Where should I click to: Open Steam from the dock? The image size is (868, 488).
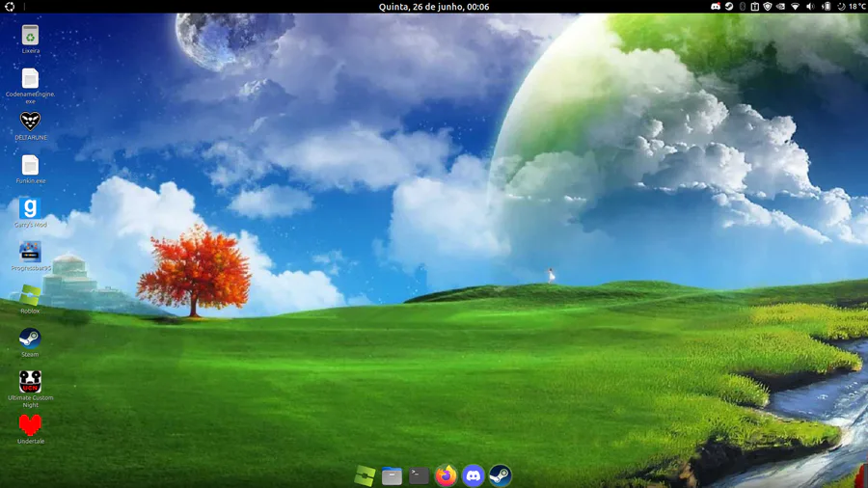click(x=501, y=475)
